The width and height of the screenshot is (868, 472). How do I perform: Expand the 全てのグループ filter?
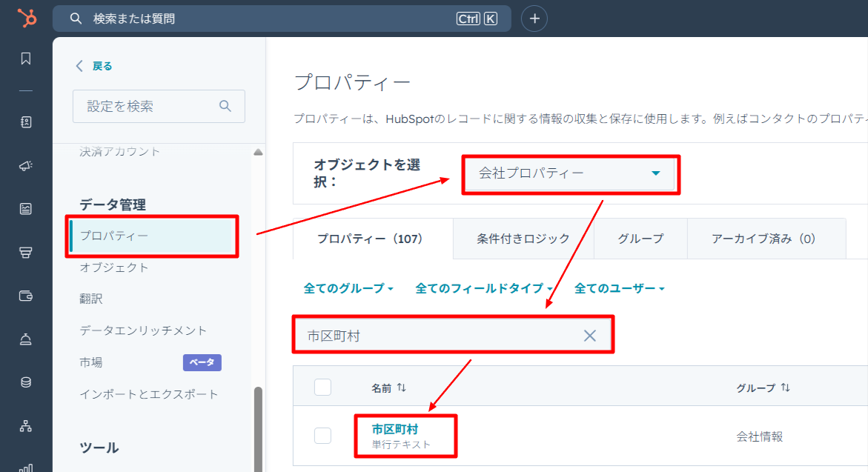point(348,288)
